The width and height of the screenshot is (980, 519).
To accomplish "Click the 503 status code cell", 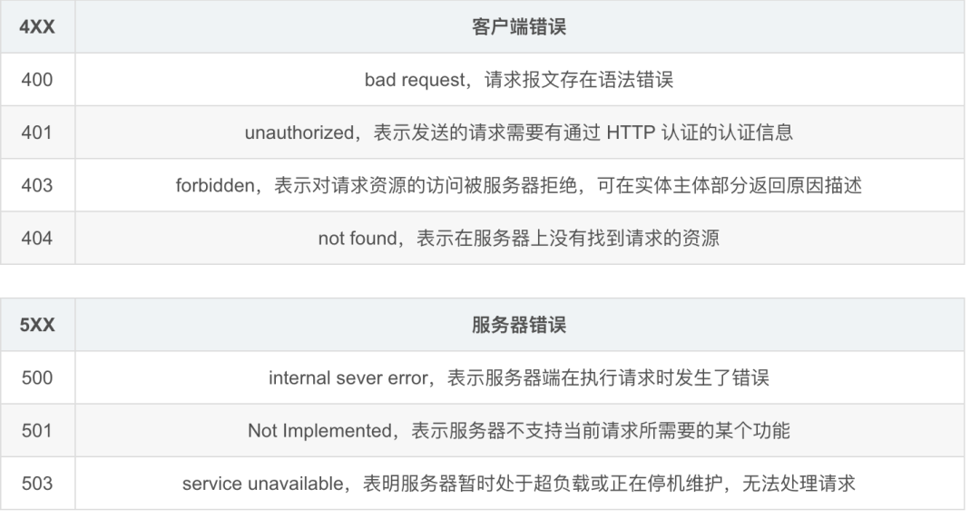I will click(x=37, y=484).
